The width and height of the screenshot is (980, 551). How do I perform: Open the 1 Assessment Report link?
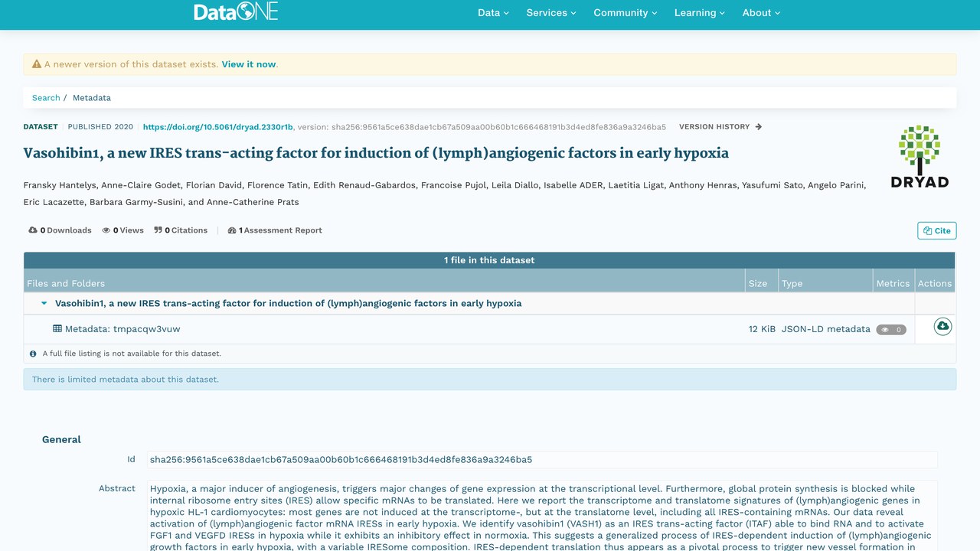(x=275, y=230)
